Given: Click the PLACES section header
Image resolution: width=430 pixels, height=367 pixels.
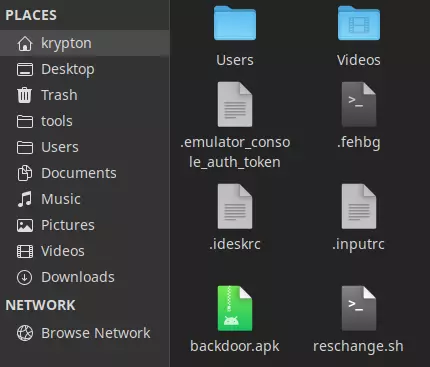Looking at the screenshot, I should point(31,15).
